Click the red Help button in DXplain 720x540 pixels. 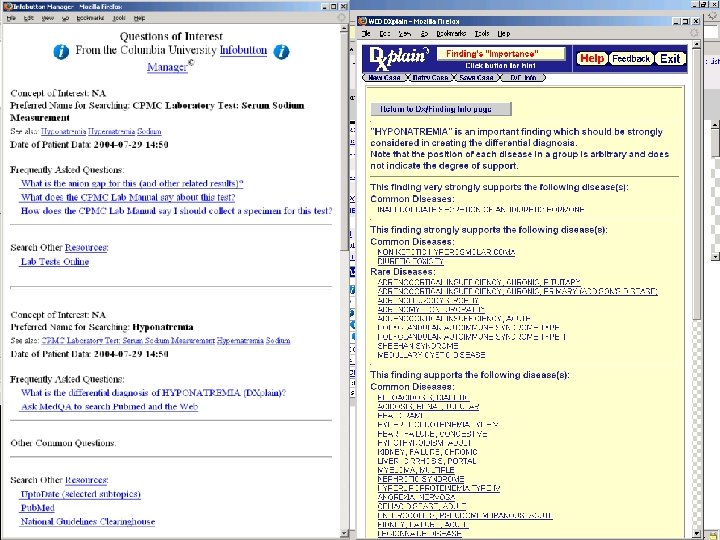click(591, 58)
